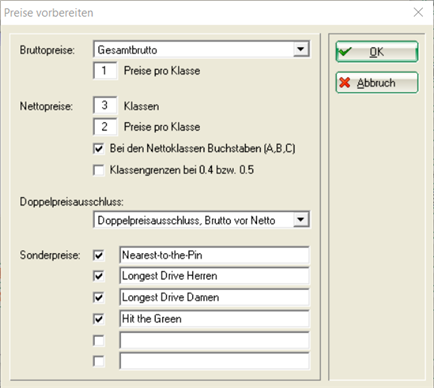The width and height of the screenshot is (434, 388).
Task: Click the Hit the Green text field
Action: (x=214, y=319)
